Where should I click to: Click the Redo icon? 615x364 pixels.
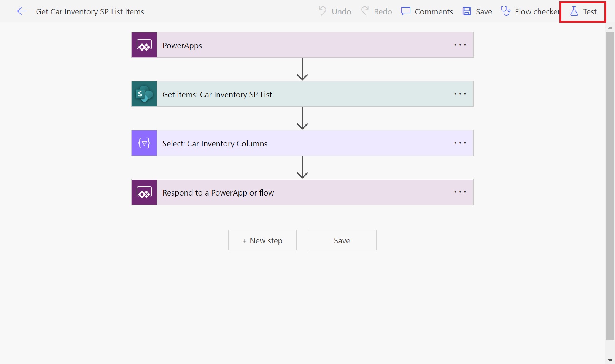pos(365,11)
